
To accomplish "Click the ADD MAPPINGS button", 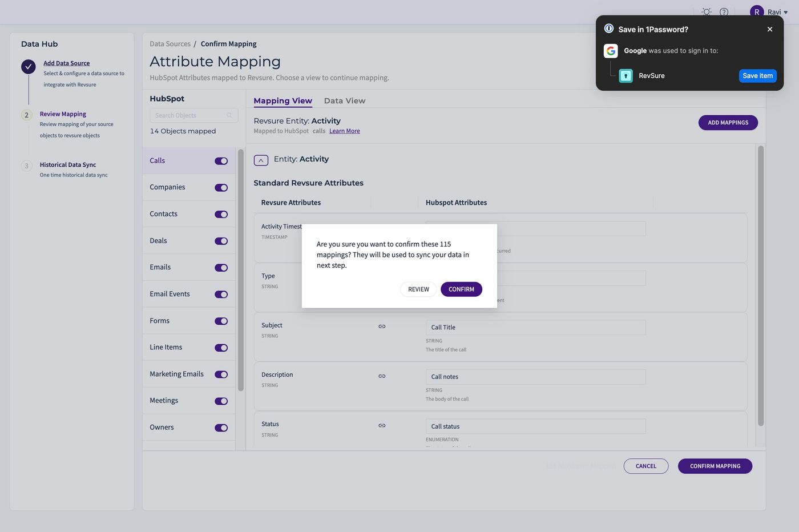I will (728, 123).
